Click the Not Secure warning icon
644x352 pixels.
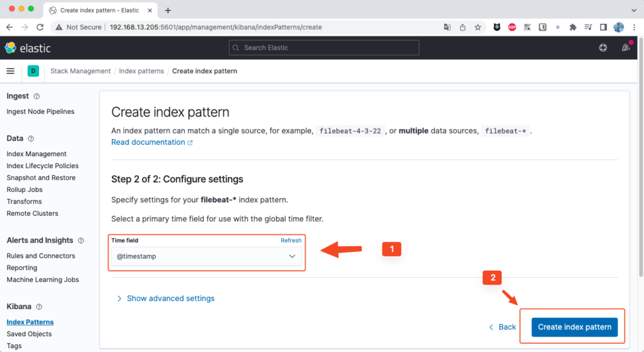click(59, 27)
